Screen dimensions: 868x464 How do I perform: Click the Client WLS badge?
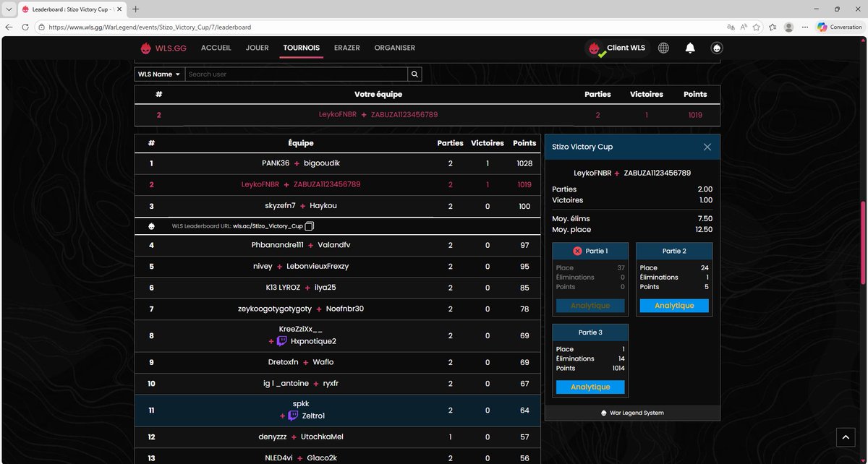coord(617,48)
